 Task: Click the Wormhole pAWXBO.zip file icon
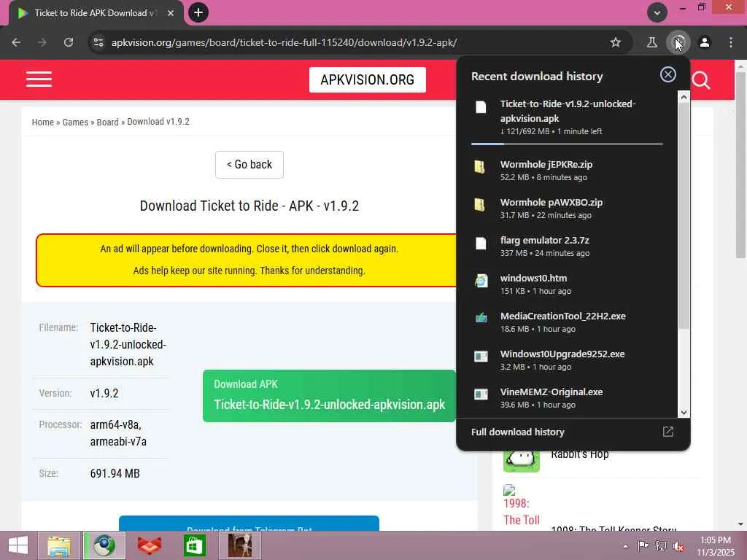click(x=481, y=205)
